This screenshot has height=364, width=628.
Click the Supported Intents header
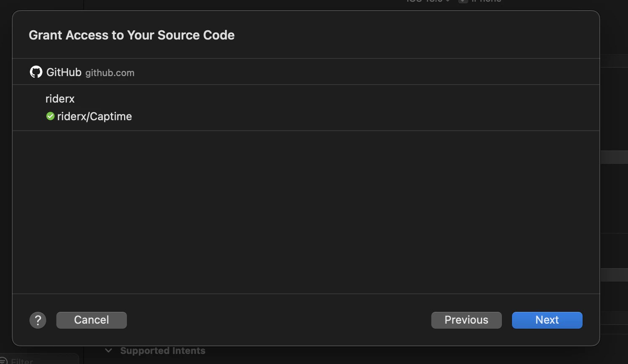[x=163, y=350]
